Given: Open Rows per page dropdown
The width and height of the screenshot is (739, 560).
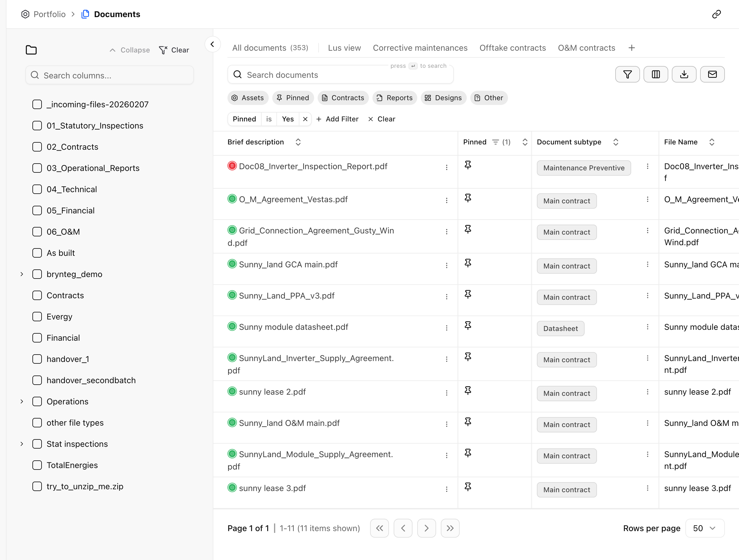Looking at the screenshot, I should point(705,528).
